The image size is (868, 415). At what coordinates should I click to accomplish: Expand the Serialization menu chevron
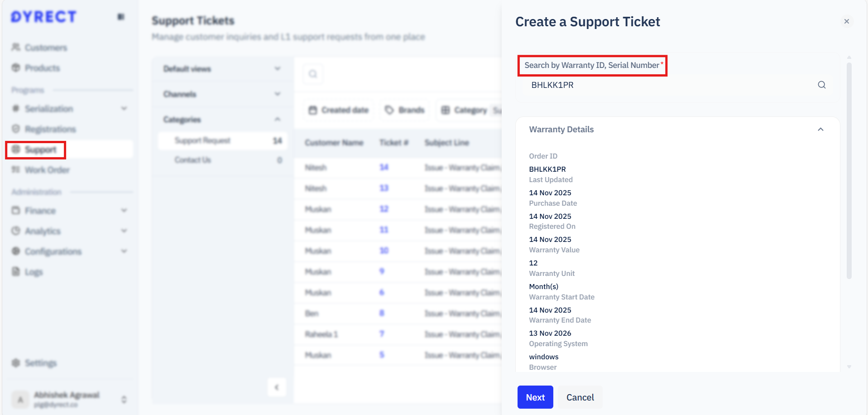click(x=124, y=109)
